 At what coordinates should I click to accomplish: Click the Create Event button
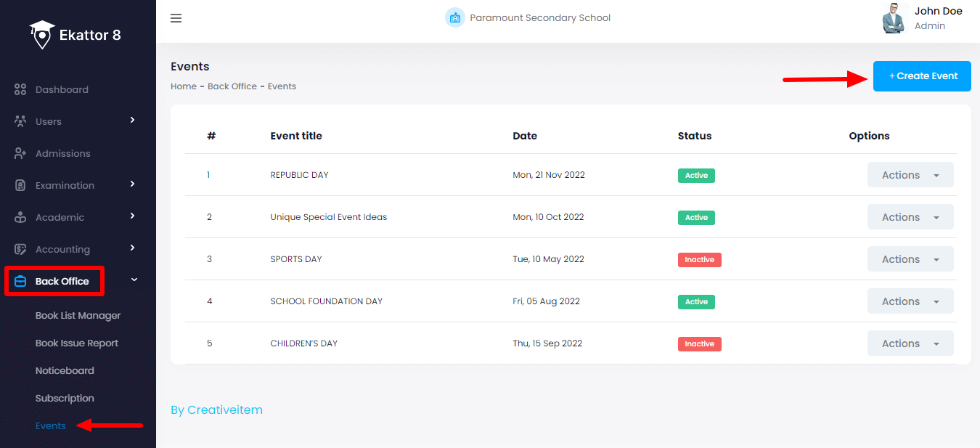(921, 76)
